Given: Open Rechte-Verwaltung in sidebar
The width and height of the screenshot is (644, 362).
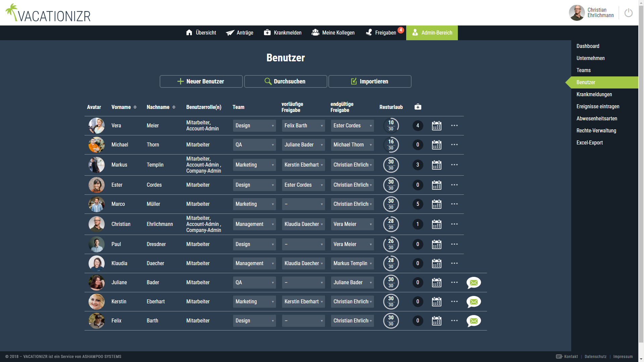Looking at the screenshot, I should coord(596,131).
